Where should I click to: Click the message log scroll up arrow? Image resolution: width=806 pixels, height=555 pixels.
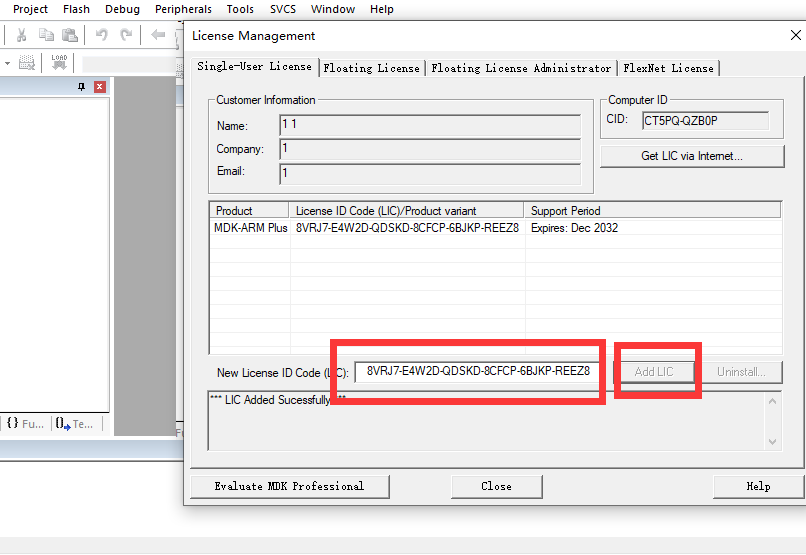(772, 401)
